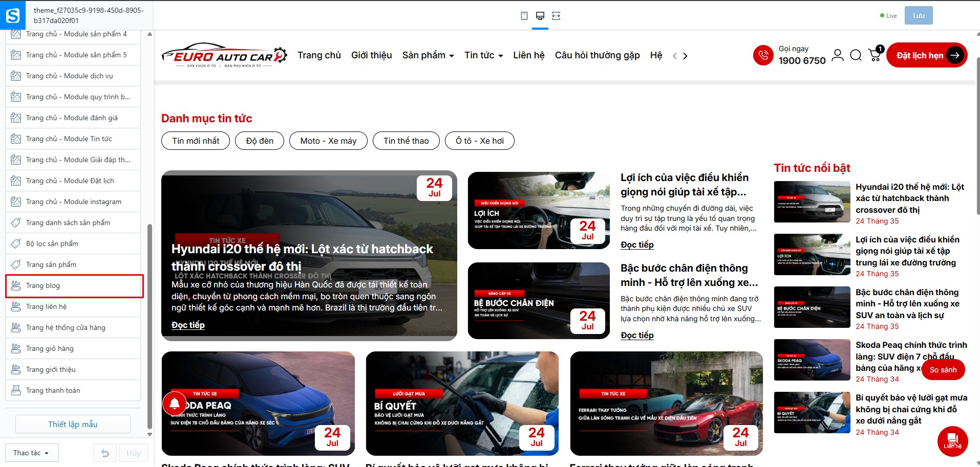This screenshot has height=467, width=980.
Task: Open Trang sản phẩm settings
Action: pyautogui.click(x=73, y=264)
